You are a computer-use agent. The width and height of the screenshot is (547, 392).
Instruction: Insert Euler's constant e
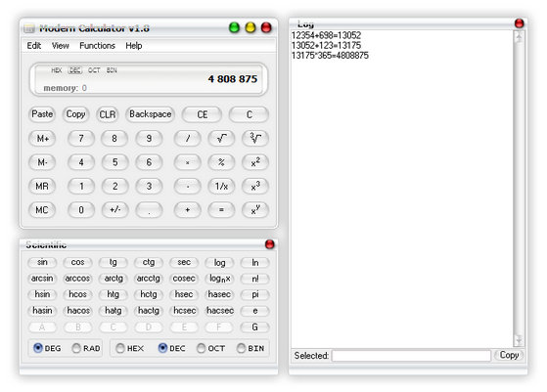pyautogui.click(x=255, y=311)
